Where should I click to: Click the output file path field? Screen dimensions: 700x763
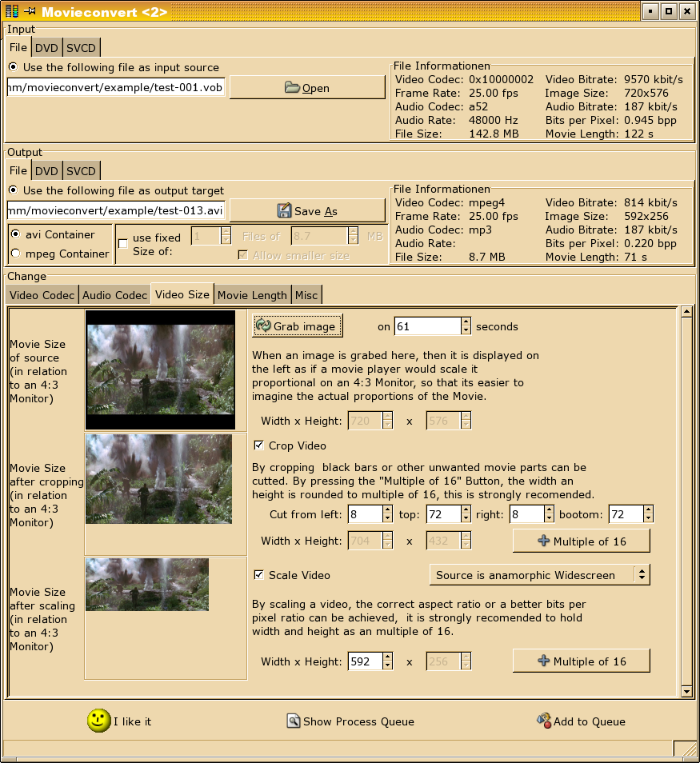[x=116, y=211]
